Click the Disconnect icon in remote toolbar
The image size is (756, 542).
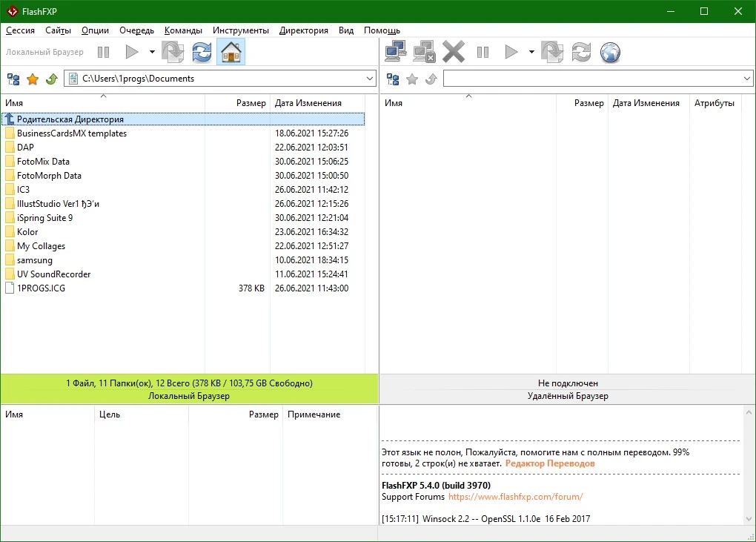[x=425, y=52]
